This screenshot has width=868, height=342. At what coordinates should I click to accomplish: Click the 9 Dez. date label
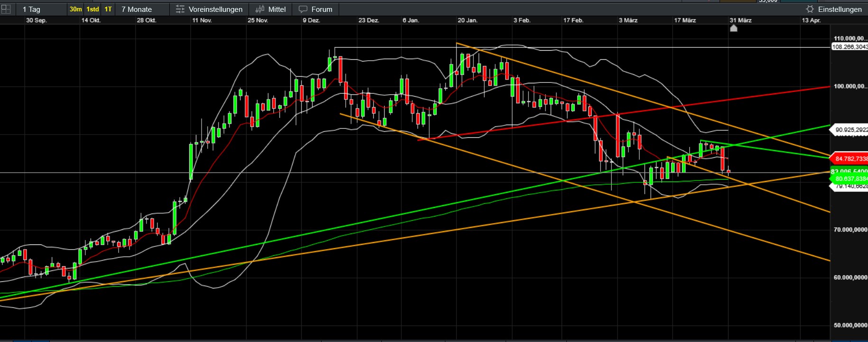point(311,20)
